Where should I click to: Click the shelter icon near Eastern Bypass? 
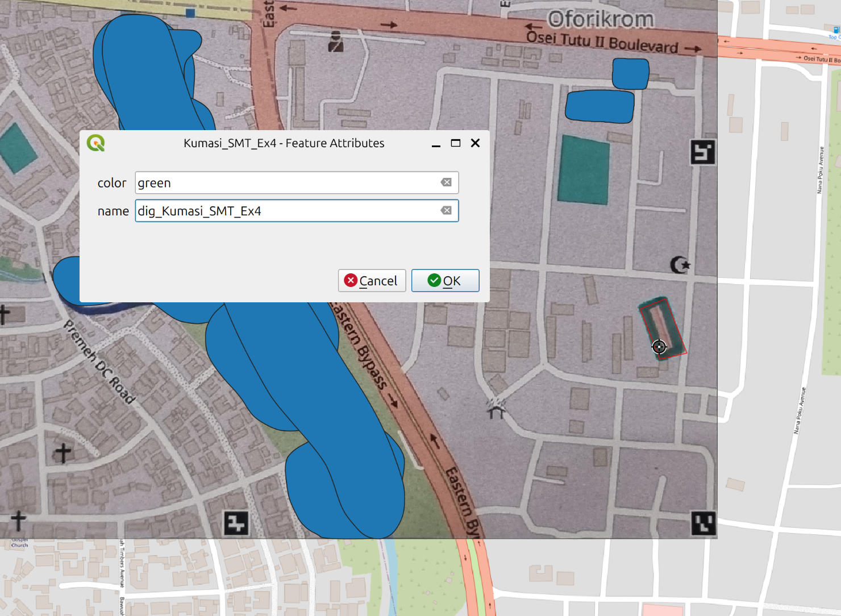coord(496,409)
